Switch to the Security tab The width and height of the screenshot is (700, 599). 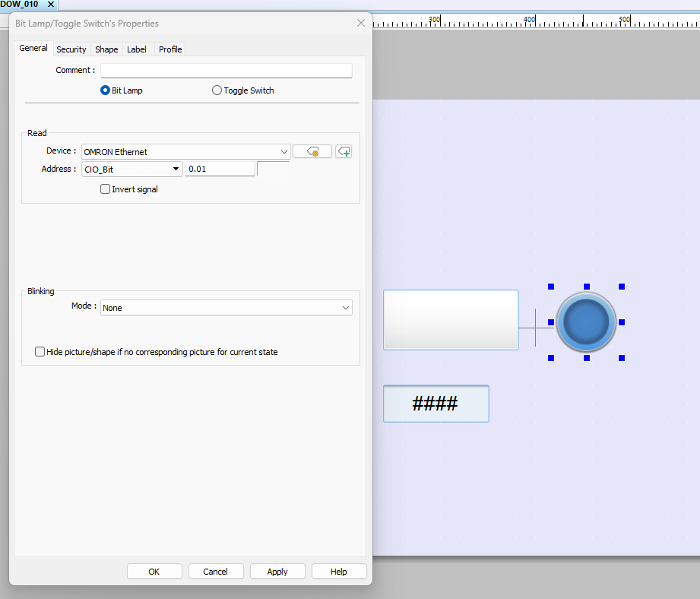71,49
